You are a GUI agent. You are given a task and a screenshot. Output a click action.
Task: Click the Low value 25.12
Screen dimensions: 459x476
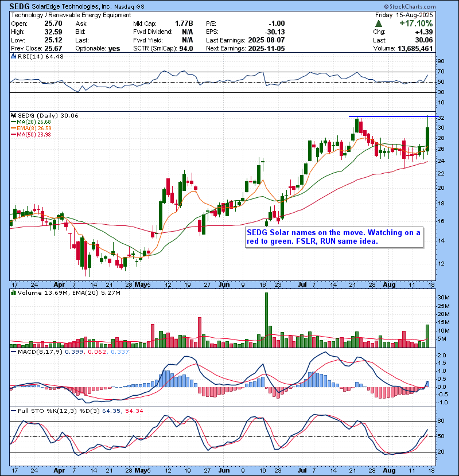[53, 40]
